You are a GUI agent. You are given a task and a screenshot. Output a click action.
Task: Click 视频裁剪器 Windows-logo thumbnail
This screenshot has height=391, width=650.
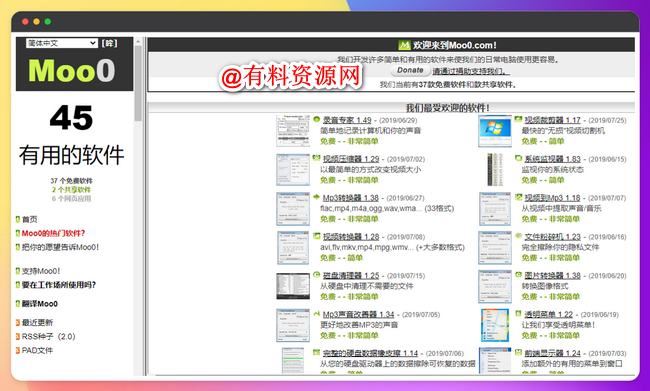(x=495, y=131)
